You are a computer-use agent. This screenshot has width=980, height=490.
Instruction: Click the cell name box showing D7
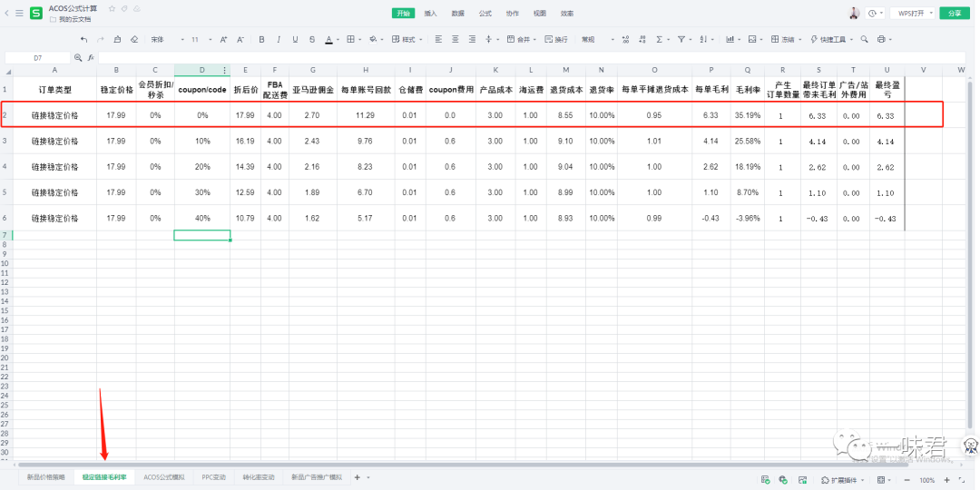point(38,57)
